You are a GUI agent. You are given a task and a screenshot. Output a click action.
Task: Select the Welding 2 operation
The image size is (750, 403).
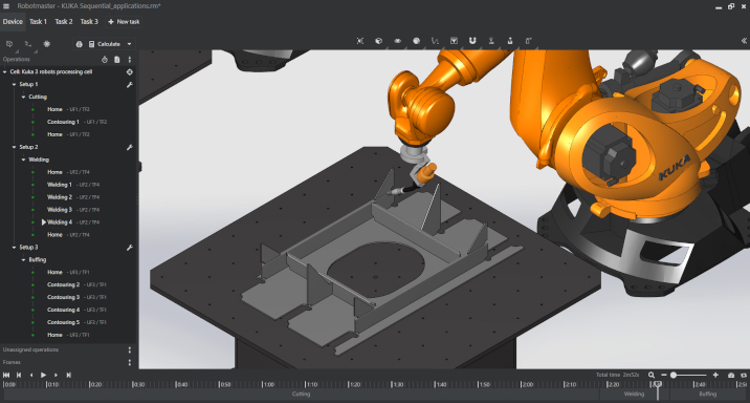59,197
